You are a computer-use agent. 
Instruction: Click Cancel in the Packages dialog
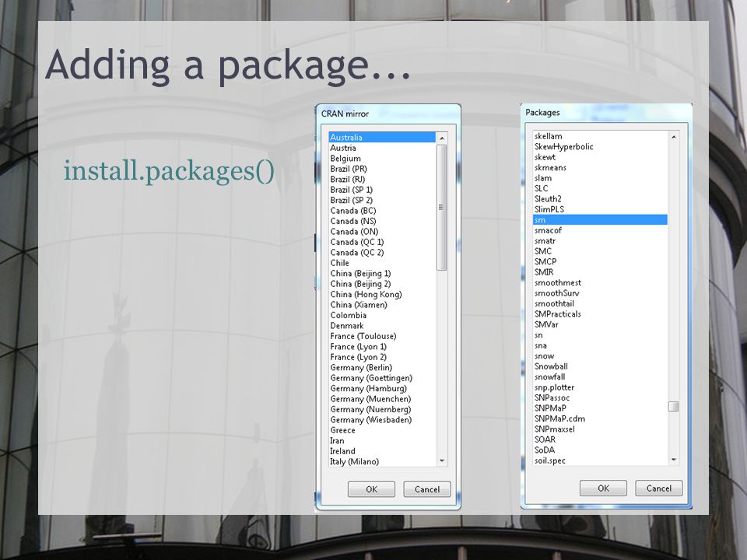tap(659, 488)
